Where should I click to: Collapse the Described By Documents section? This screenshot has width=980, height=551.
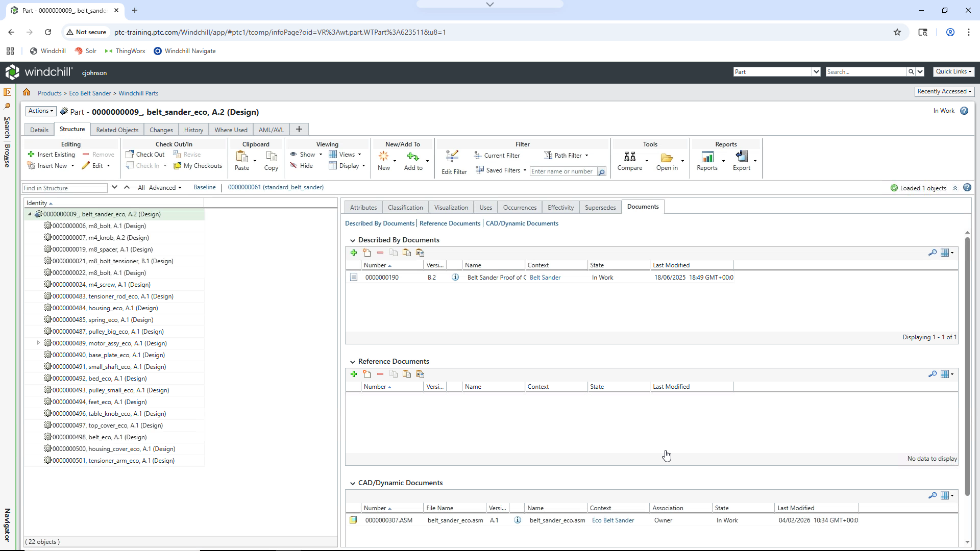tap(352, 240)
